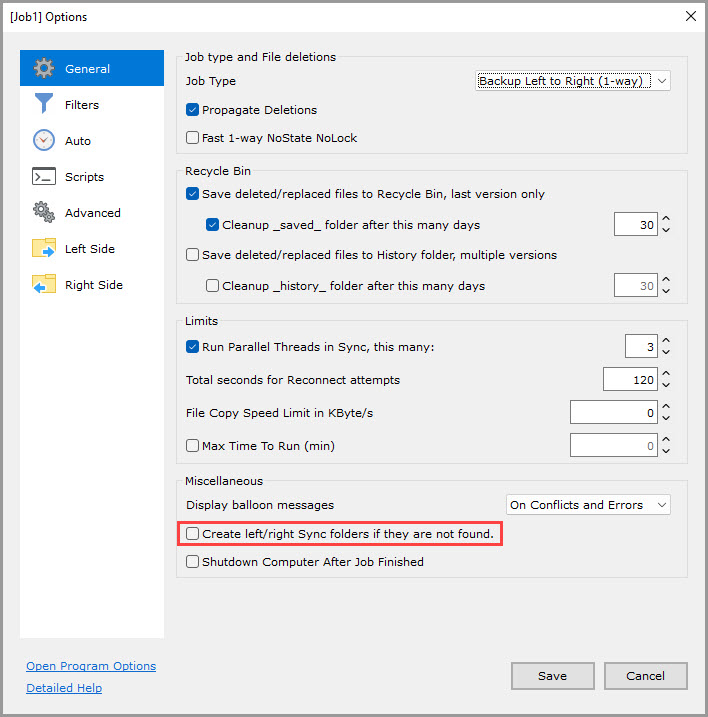Open the Filters funnel icon
This screenshot has width=708, height=717.
click(x=44, y=105)
